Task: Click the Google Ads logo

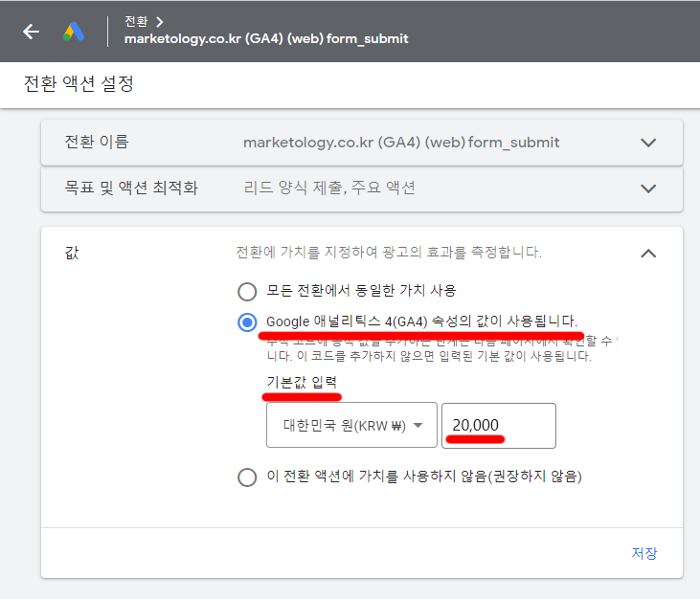Action: click(74, 32)
